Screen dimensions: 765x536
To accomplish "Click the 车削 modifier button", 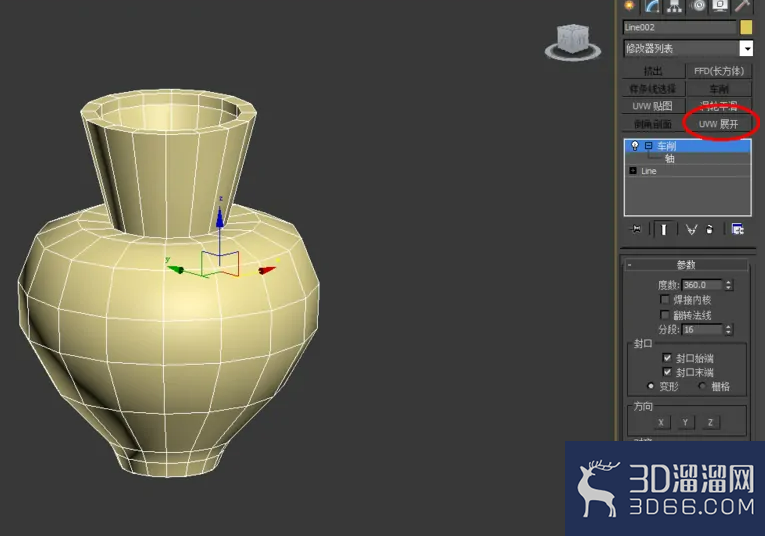I will pos(719,89).
